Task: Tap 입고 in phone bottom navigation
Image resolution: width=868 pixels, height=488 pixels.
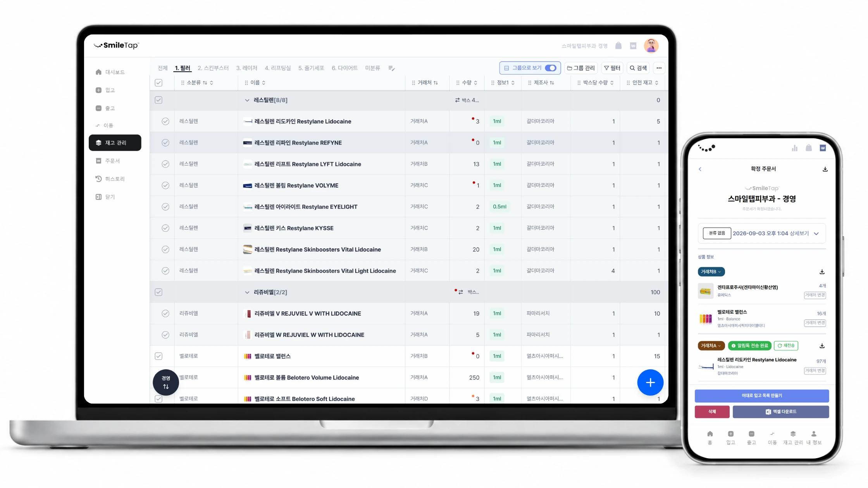Action: point(730,437)
